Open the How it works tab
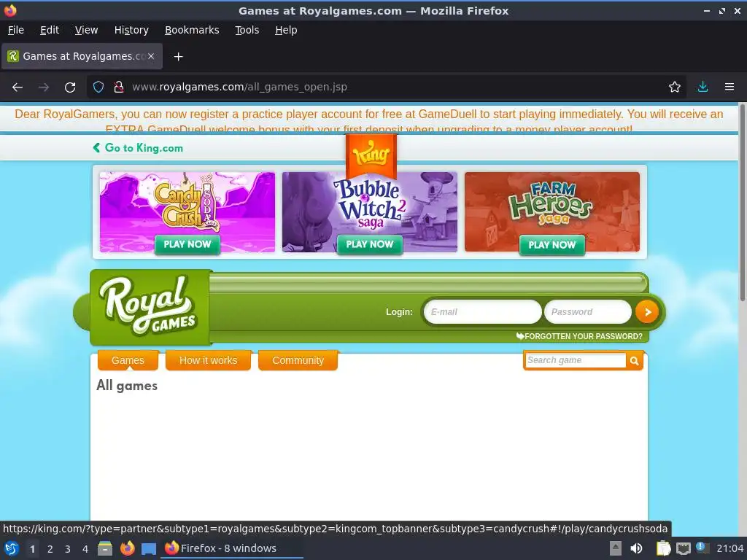 pos(208,360)
